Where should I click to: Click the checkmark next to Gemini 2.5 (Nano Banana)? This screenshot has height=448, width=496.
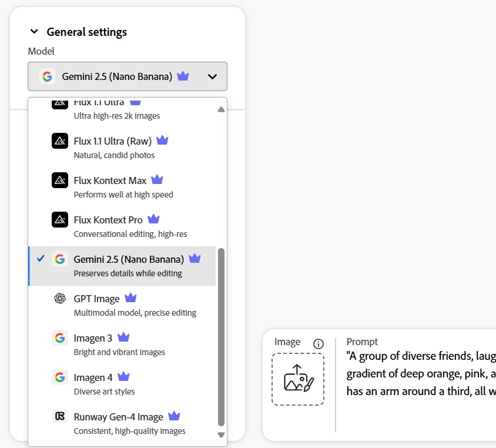[41, 259]
